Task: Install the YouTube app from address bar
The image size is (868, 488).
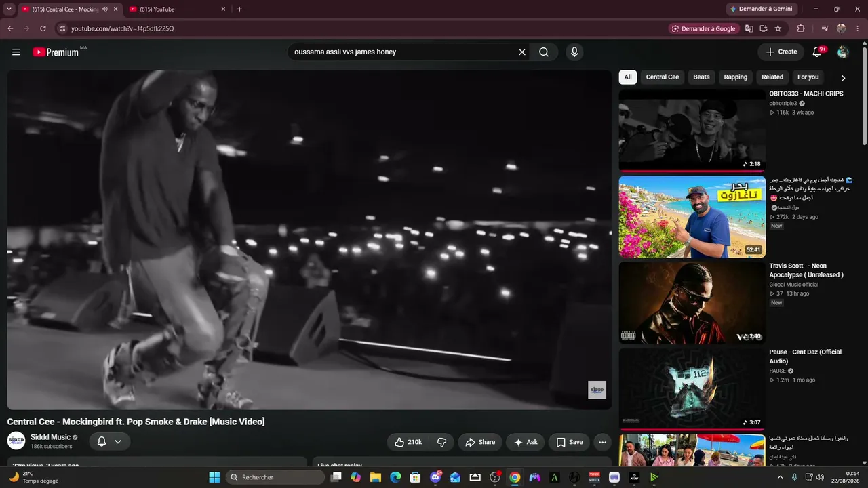Action: coord(764,28)
